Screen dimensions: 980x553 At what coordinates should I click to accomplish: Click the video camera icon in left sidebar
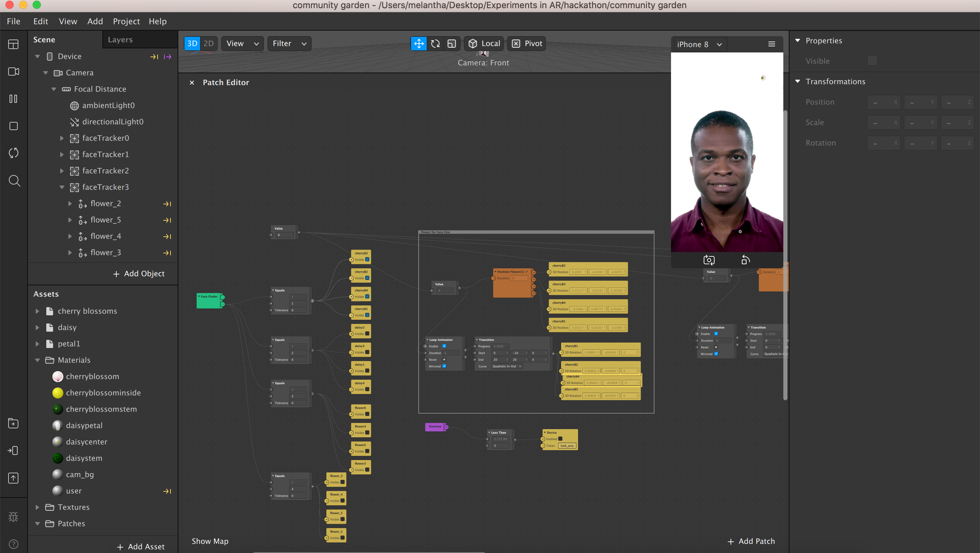(x=14, y=72)
